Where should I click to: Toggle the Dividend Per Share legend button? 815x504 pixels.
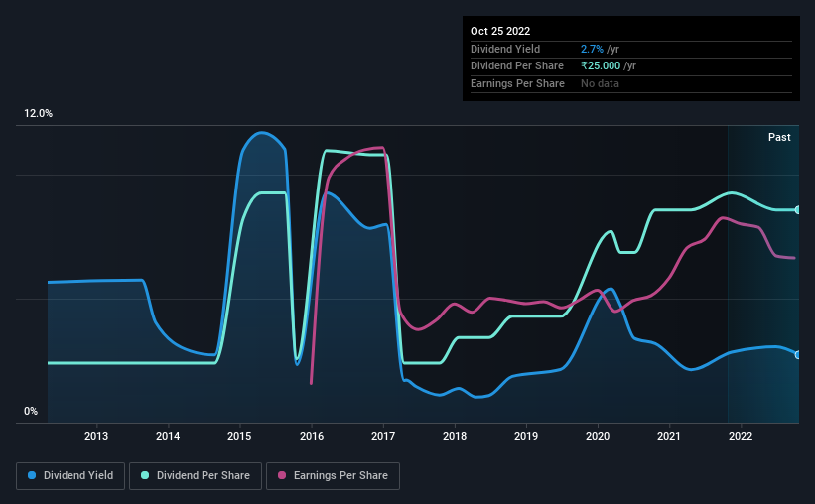coord(196,476)
